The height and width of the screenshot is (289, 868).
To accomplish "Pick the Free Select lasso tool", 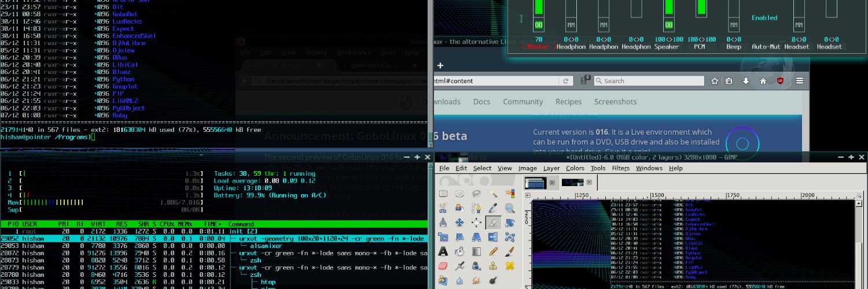I will 476,194.
